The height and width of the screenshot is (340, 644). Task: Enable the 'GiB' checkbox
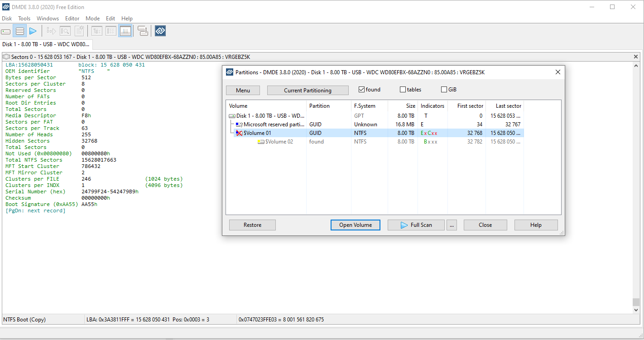[x=444, y=90]
